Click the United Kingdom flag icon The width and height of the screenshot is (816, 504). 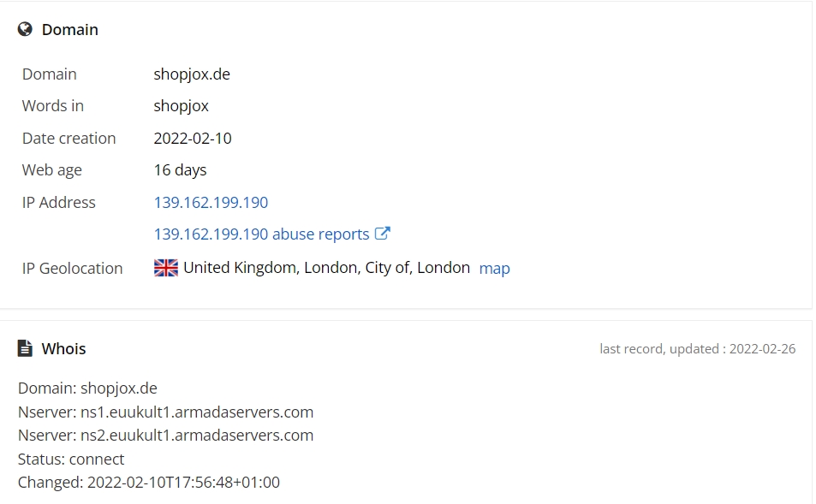click(166, 268)
